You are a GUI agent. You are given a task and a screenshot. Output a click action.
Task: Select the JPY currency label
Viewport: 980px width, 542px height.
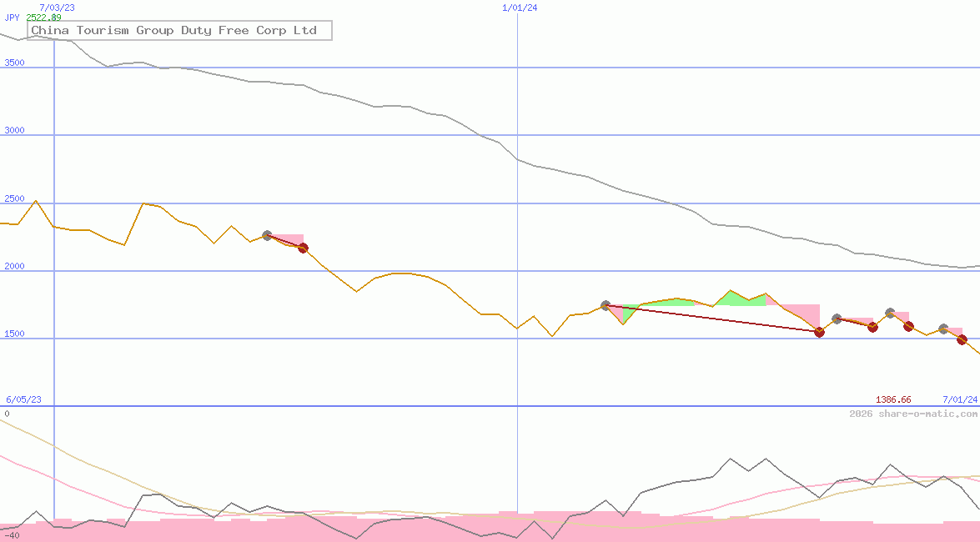[x=12, y=18]
